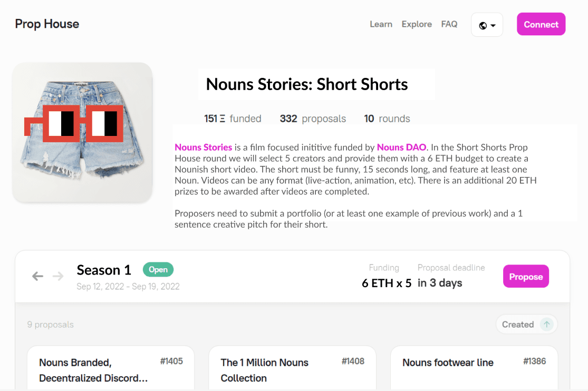588x391 pixels.
Task: Open The 1 Million Nouns Collection proposal
Action: coord(264,370)
